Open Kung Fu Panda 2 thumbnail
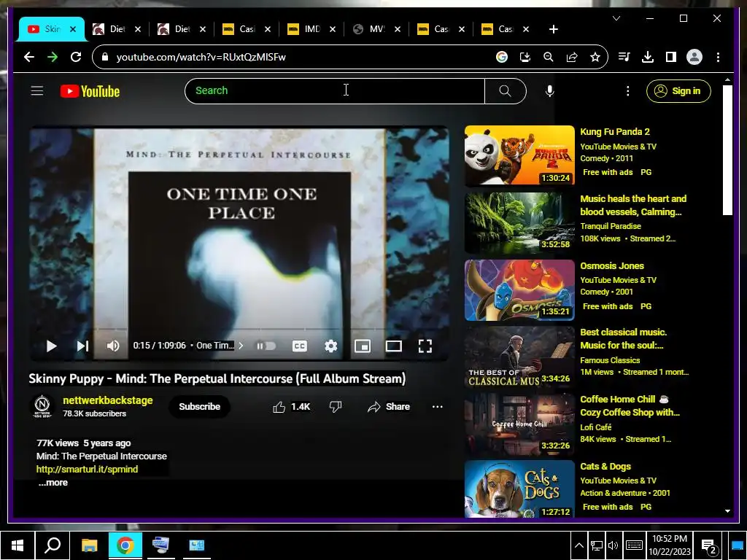The width and height of the screenshot is (747, 560). (x=519, y=155)
